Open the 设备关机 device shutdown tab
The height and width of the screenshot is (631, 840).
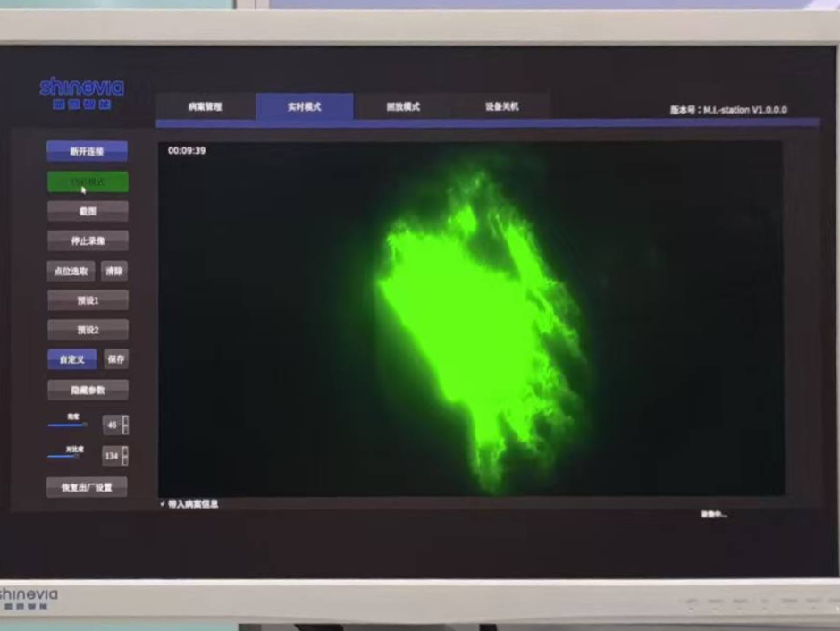click(x=501, y=106)
